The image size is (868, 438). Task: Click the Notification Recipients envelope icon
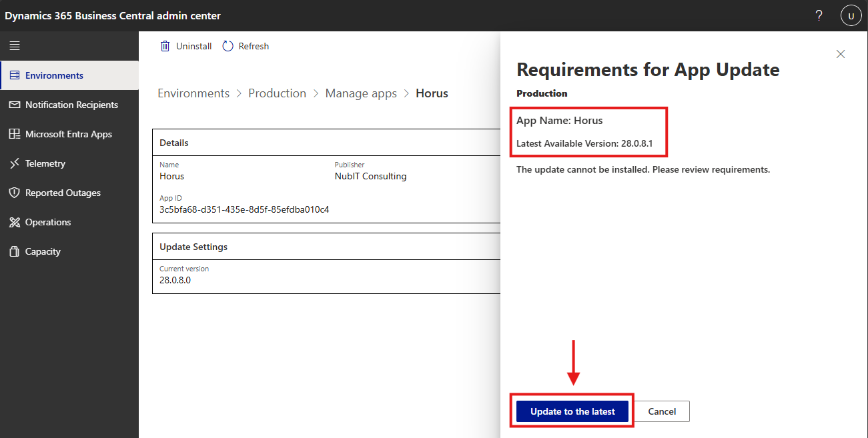click(x=15, y=105)
